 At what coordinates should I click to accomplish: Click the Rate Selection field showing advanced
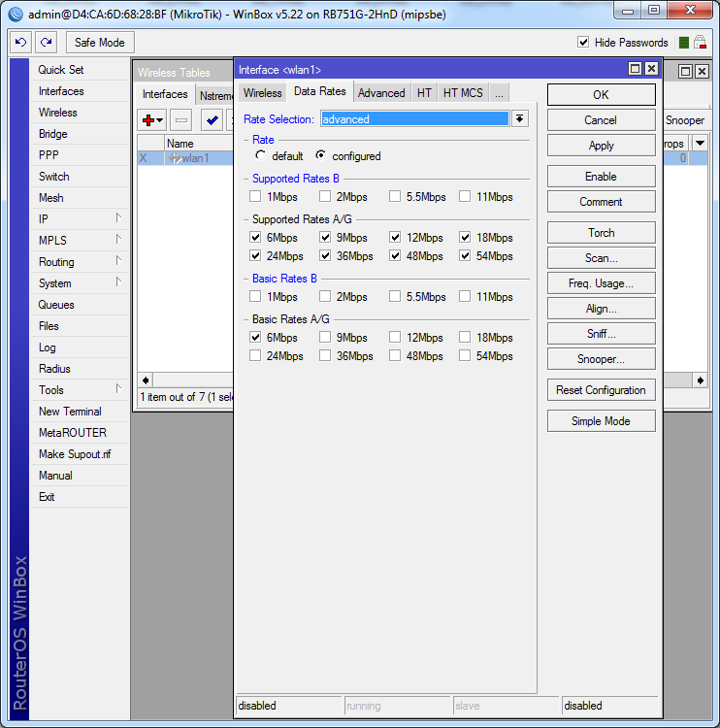415,118
